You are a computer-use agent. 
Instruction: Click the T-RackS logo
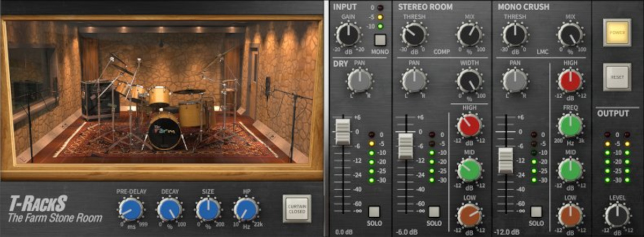click(38, 204)
